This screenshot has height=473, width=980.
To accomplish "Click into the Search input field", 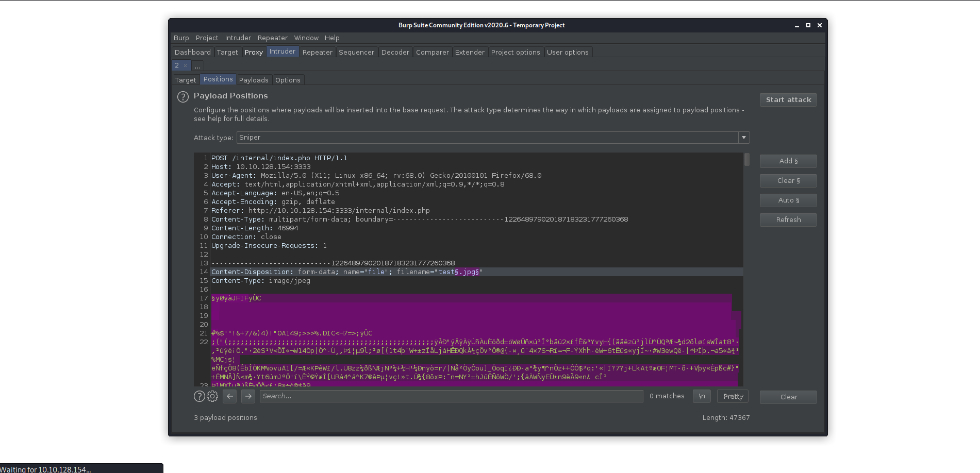I will click(451, 396).
